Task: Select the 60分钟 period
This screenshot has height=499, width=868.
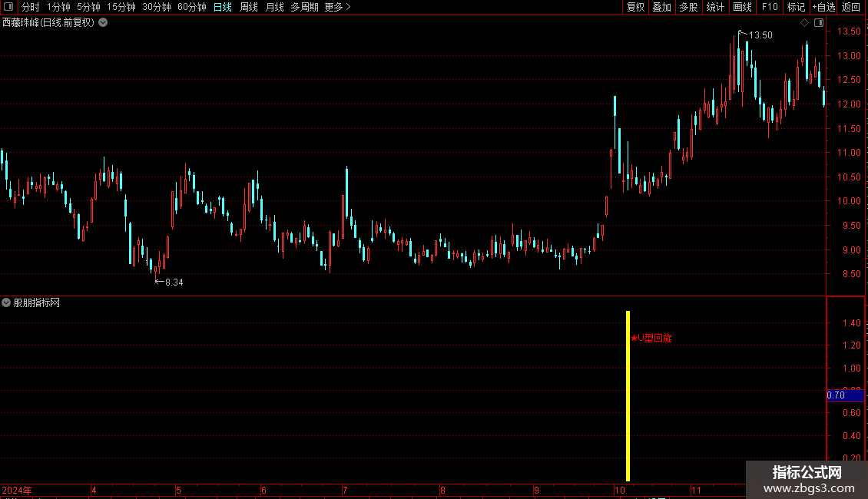Action: pos(192,7)
